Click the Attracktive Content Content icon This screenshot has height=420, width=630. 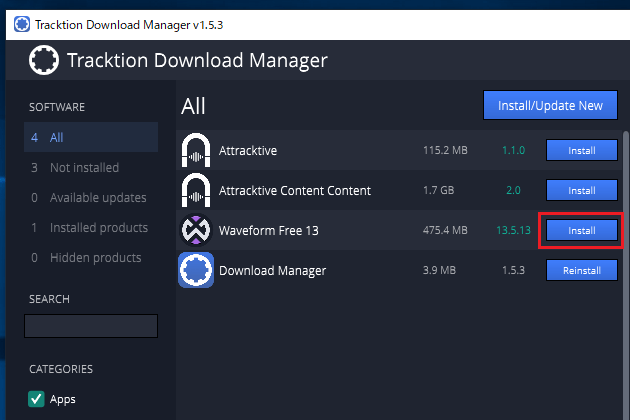pyautogui.click(x=195, y=191)
